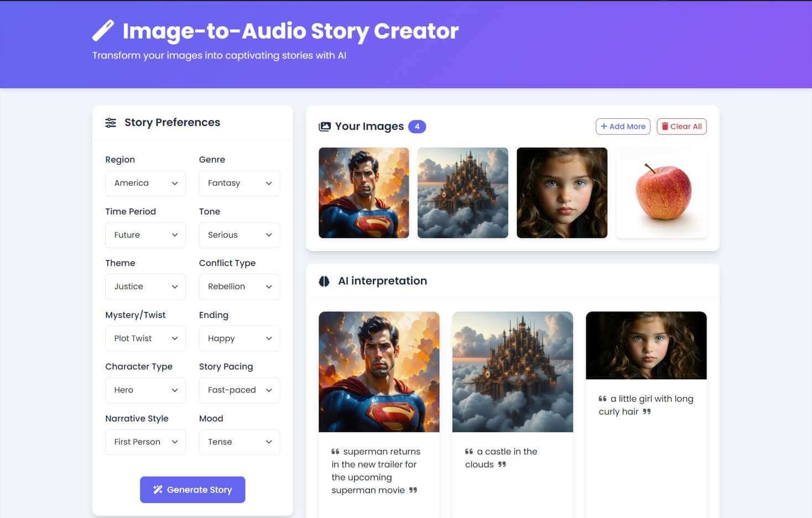This screenshot has height=518, width=812.
Task: Select the cloud castle thumbnail in Your Images
Action: [463, 193]
